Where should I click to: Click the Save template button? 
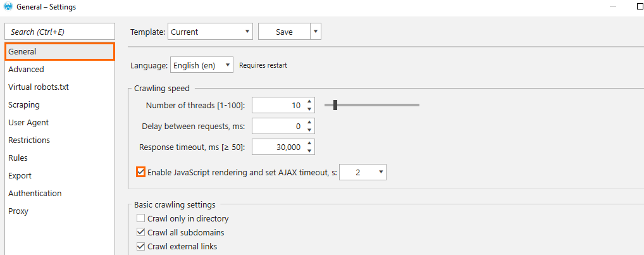click(x=284, y=32)
